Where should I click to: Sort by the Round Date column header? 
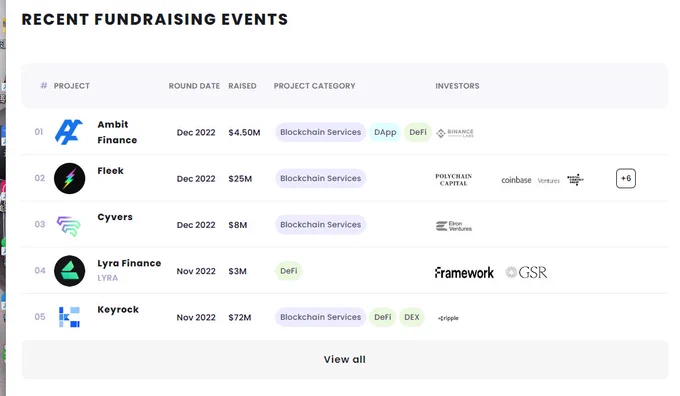tap(194, 86)
